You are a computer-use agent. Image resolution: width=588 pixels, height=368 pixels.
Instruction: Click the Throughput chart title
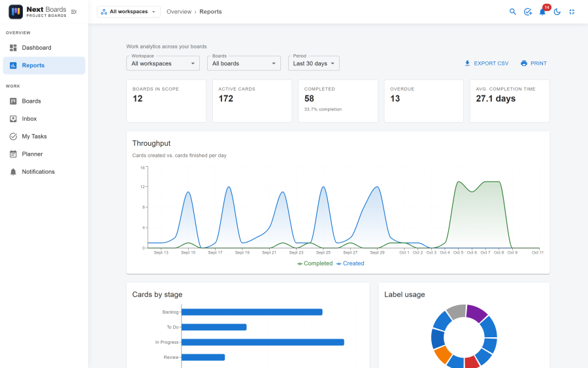[152, 143]
